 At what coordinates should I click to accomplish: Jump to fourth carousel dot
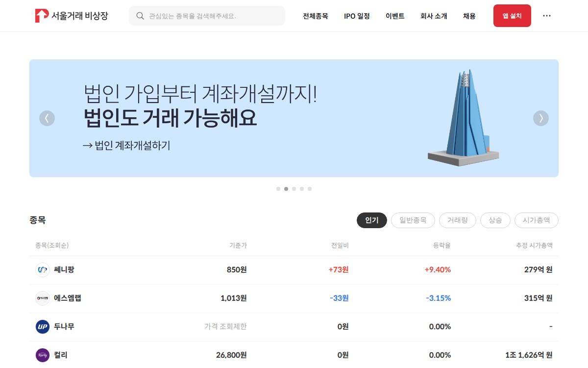point(302,189)
